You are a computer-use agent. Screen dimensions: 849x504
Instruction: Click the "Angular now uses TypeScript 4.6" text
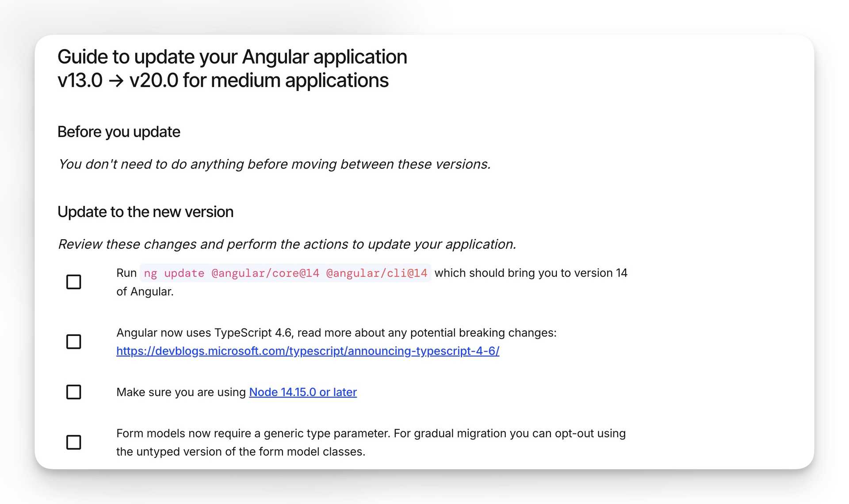pos(337,332)
